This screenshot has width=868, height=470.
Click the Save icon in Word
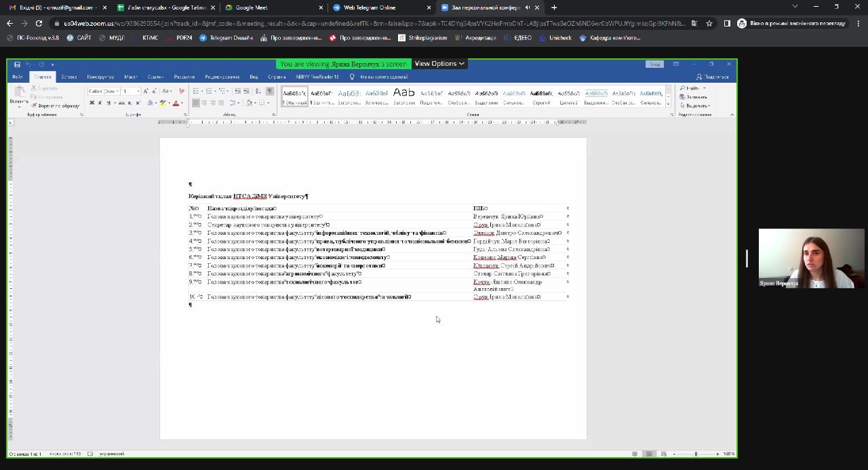[17, 64]
